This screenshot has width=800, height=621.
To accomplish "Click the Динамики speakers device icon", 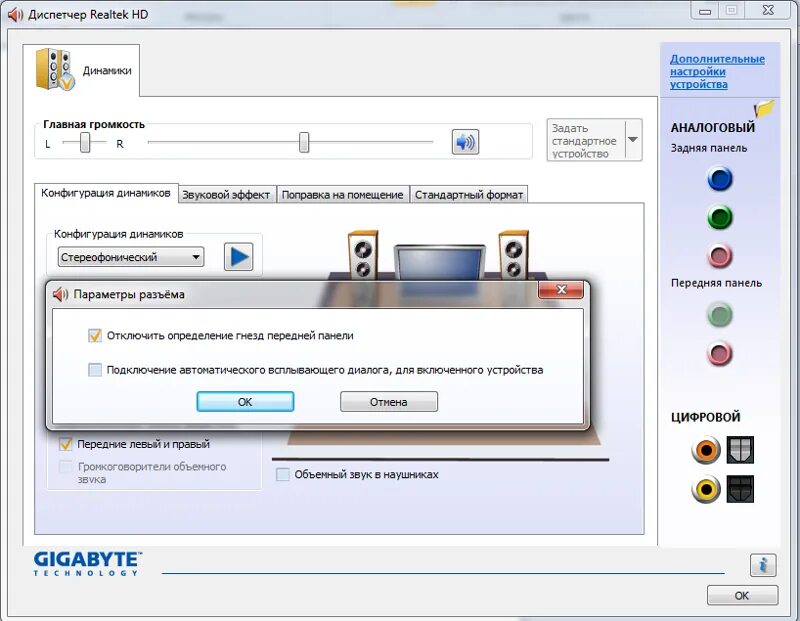I will 55,69.
